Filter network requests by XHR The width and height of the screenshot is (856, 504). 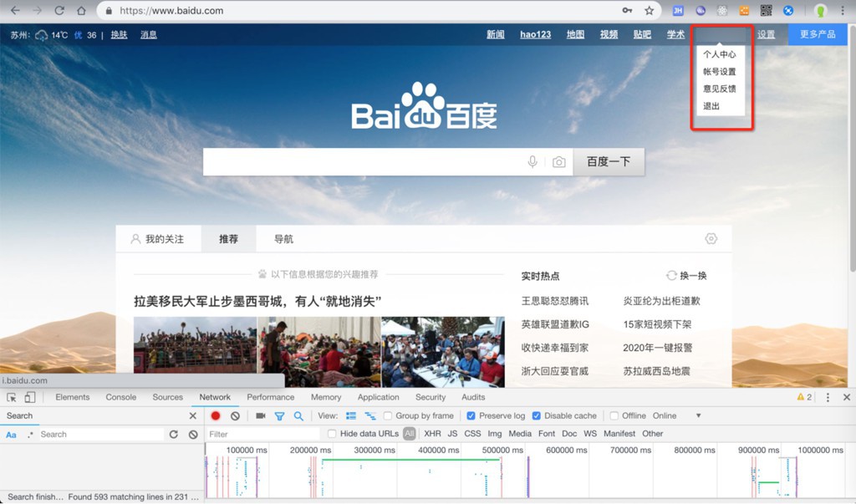click(432, 434)
